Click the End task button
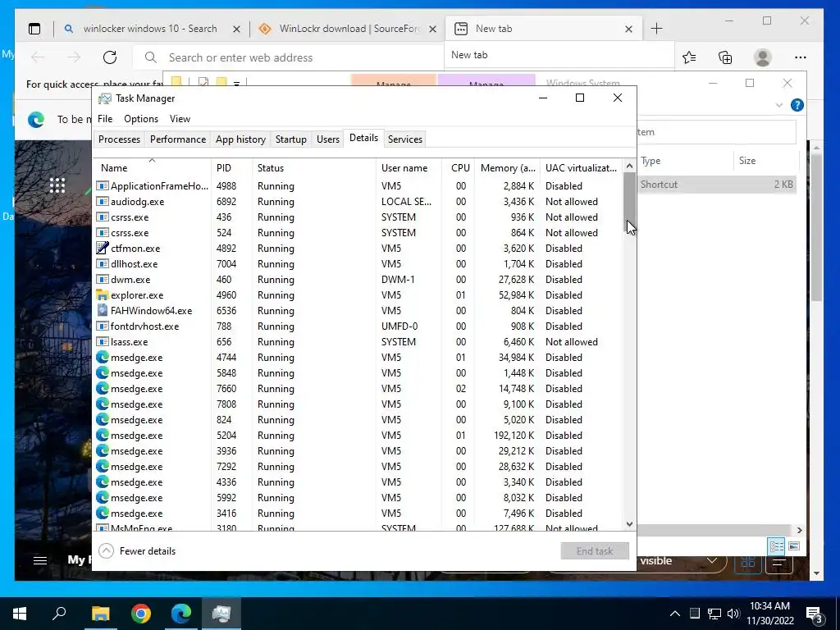The image size is (840, 630). pos(595,550)
